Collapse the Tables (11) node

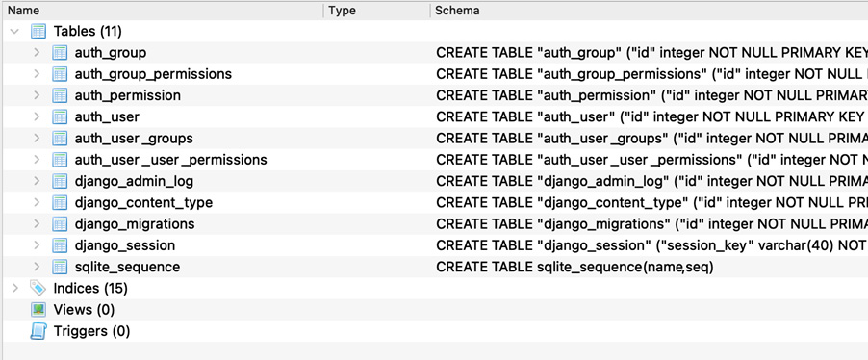[x=15, y=32]
